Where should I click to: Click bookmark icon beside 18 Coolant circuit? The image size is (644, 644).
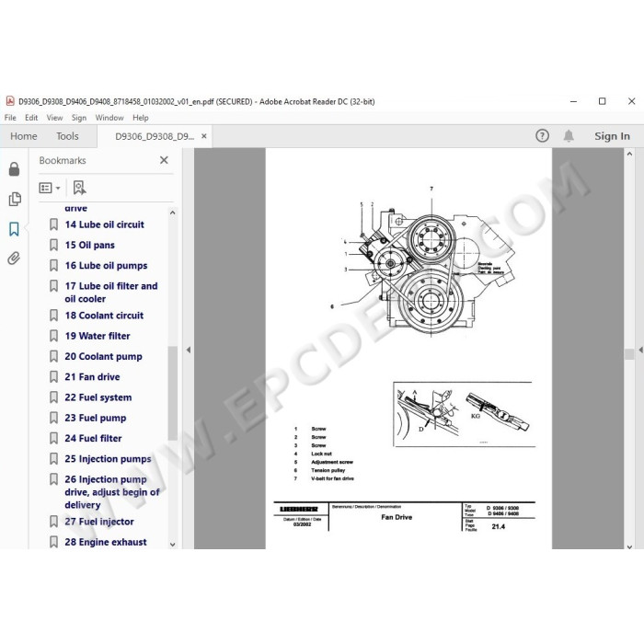tap(53, 315)
